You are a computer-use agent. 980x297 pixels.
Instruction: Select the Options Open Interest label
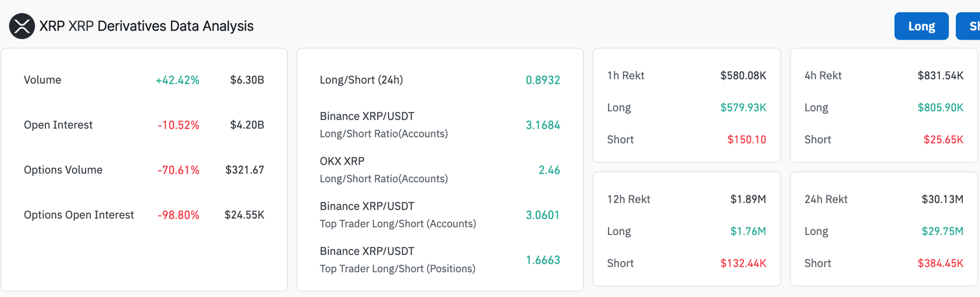78,215
